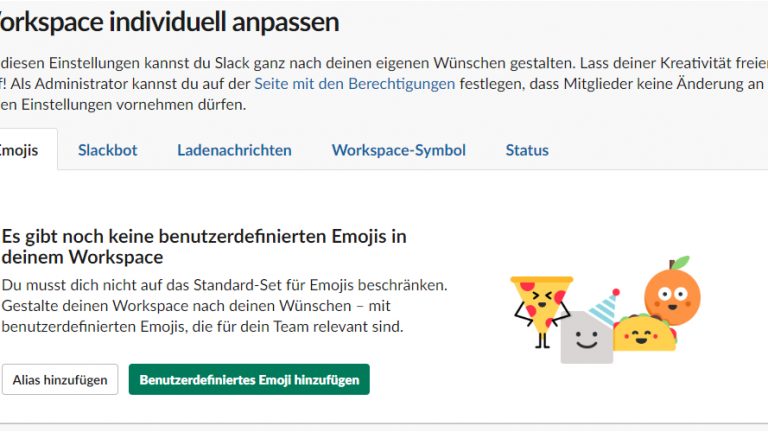
Task: Click the gray smiling character emoji
Action: point(586,338)
